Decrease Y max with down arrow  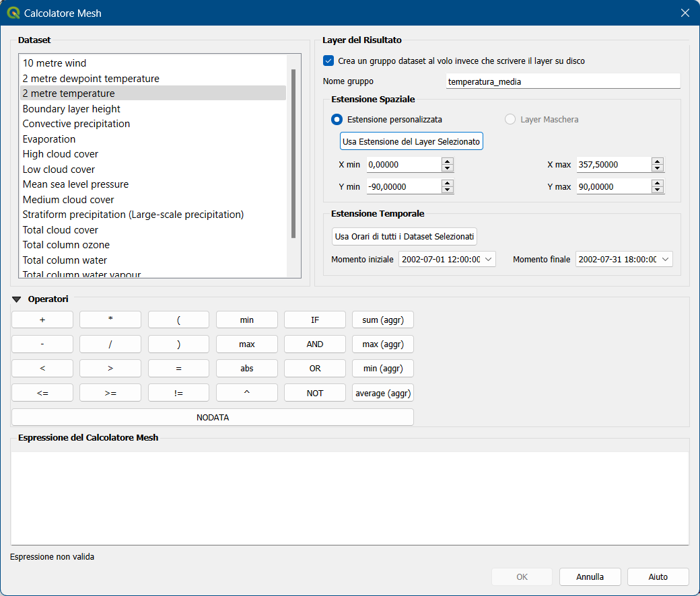click(657, 190)
